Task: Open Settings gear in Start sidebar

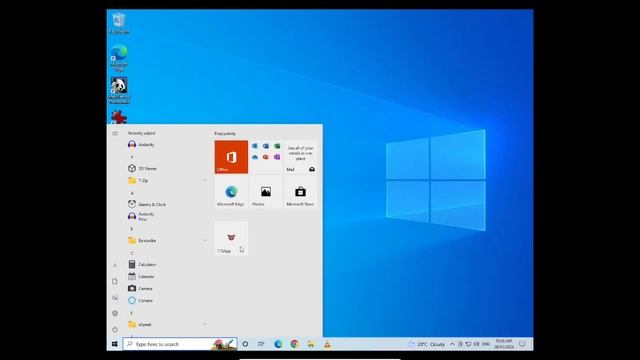Action: (x=115, y=313)
